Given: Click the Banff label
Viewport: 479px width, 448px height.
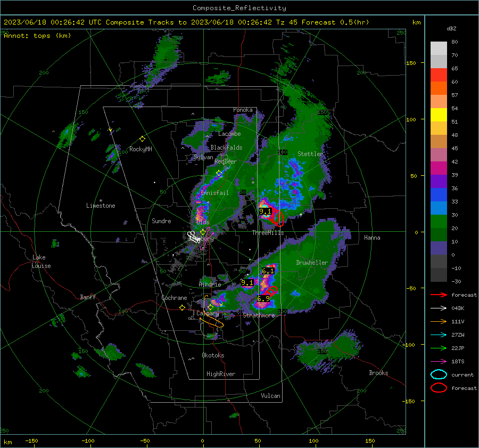Looking at the screenshot, I should (88, 297).
